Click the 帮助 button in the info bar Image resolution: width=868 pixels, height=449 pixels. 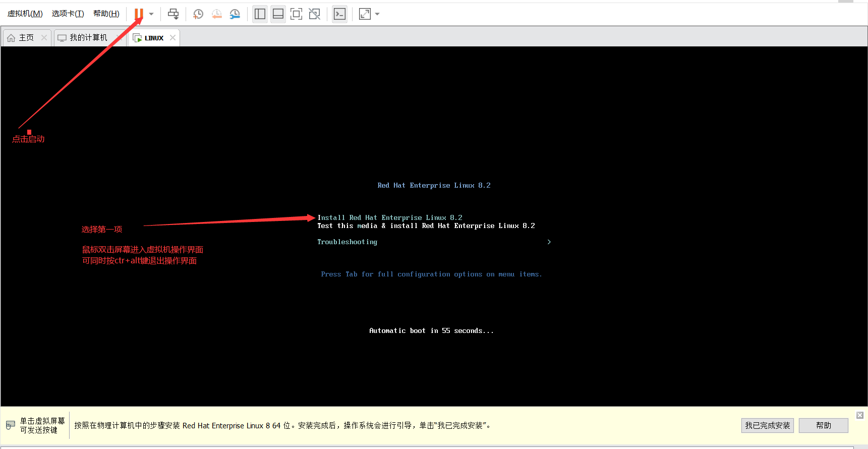824,425
